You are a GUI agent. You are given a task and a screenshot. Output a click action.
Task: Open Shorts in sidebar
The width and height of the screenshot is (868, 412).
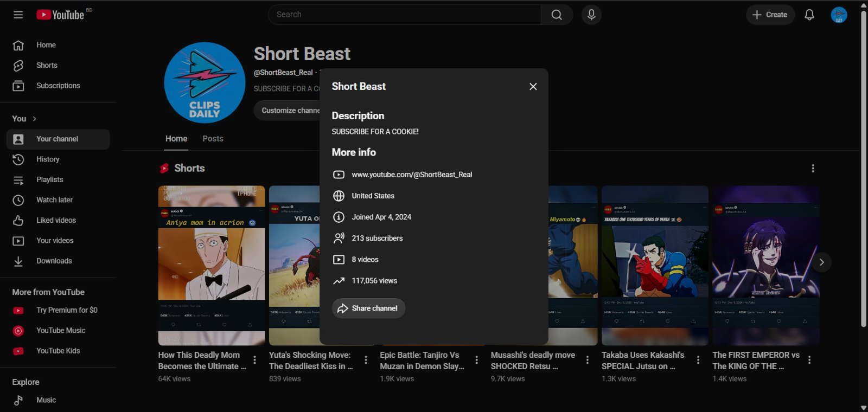click(x=58, y=65)
